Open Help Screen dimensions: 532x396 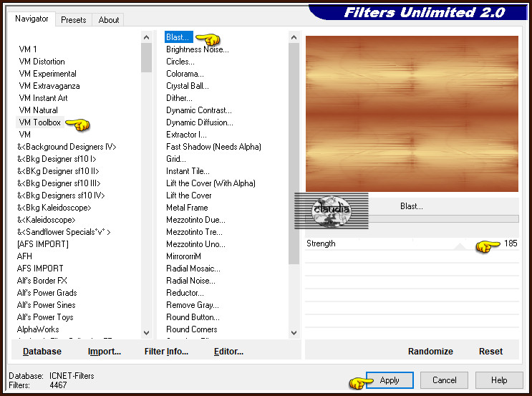tap(499, 380)
